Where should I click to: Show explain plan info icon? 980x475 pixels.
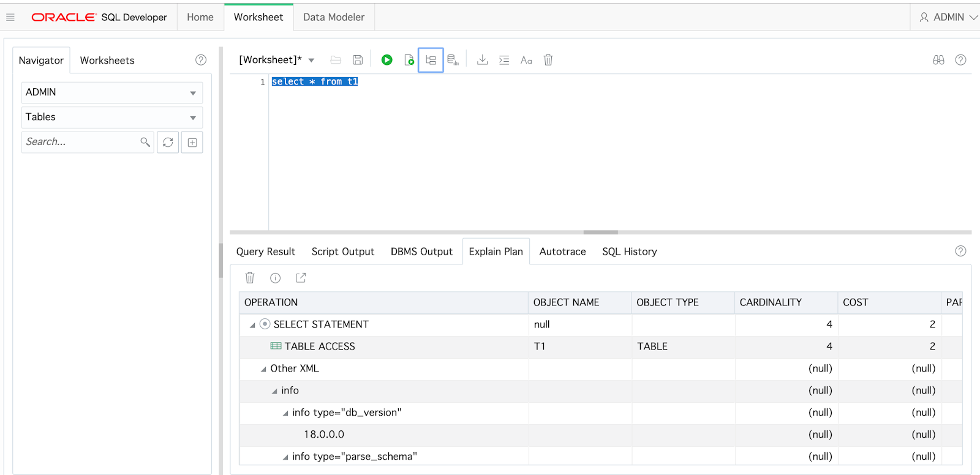pos(276,278)
